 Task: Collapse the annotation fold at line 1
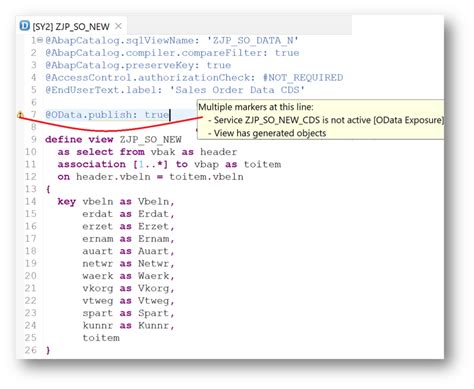[x=40, y=40]
